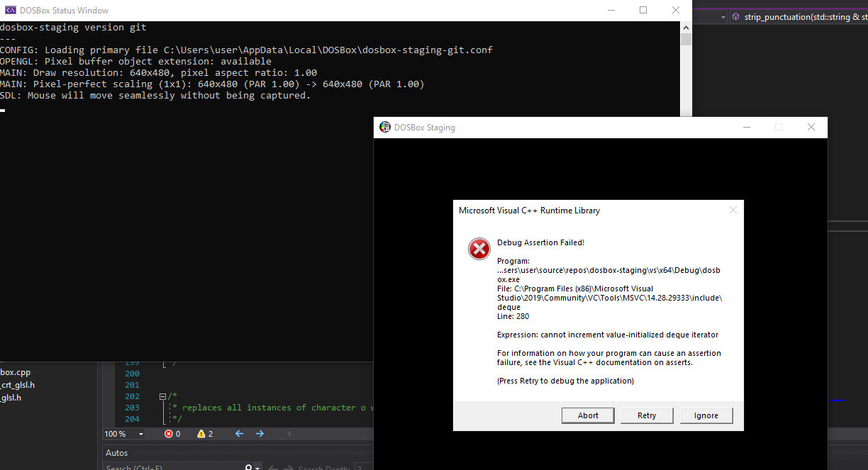The image size is (868, 470).
Task: Go to previous issue with left arrow
Action: (x=239, y=434)
